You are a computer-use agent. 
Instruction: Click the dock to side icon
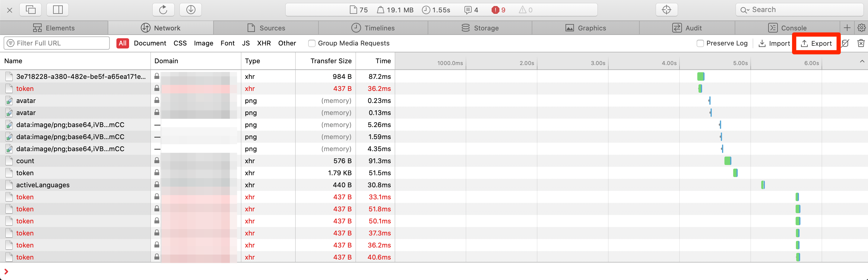click(58, 10)
